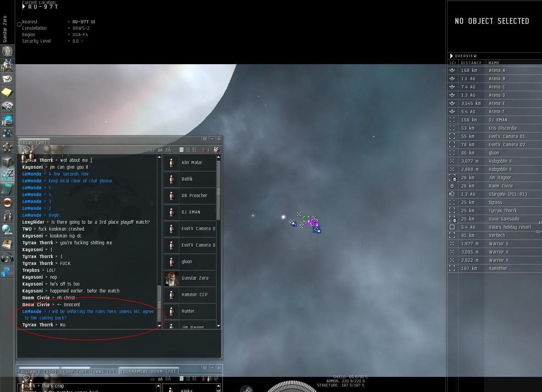This screenshot has width=542, height=392.
Task: Open the globe Map icon
Action: pyautogui.click(x=7, y=230)
